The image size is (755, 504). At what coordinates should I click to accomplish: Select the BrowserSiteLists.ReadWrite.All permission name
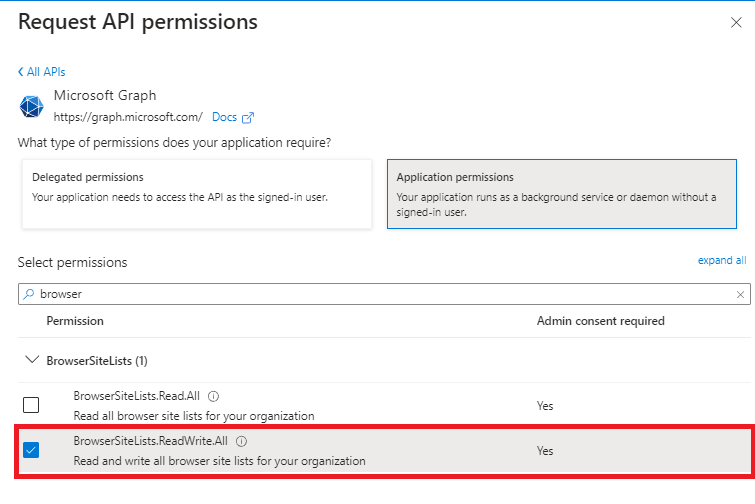(151, 441)
